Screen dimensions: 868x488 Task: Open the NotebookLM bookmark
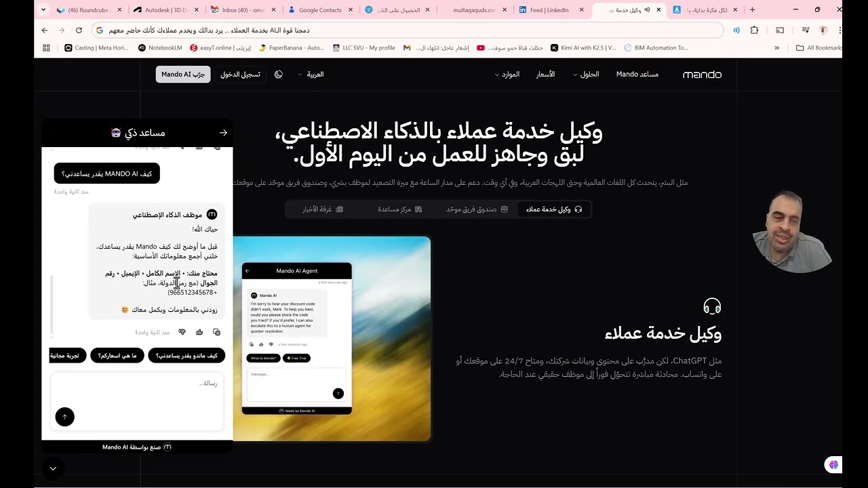point(160,48)
